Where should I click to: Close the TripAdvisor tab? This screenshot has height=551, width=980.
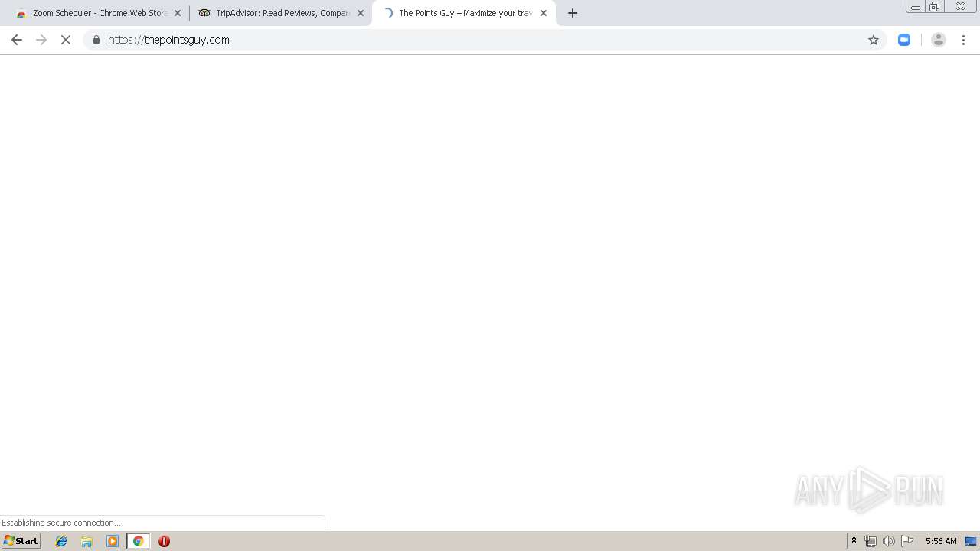[361, 13]
